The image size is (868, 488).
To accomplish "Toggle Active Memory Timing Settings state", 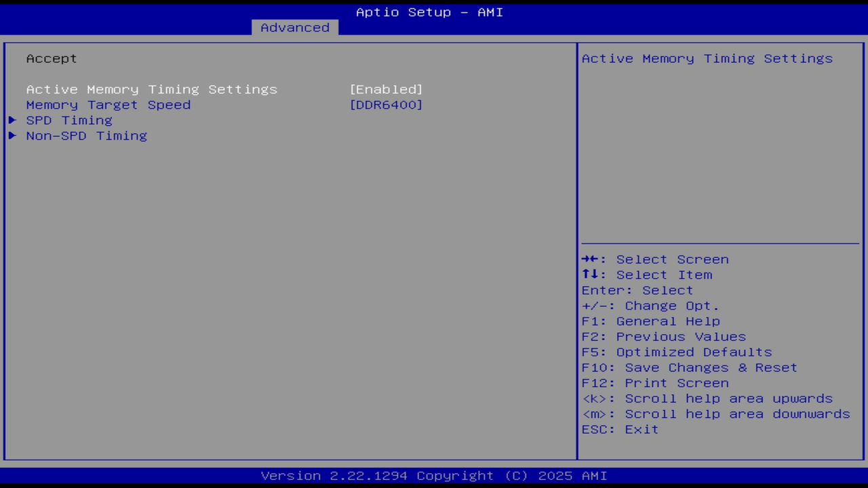I will tap(387, 89).
